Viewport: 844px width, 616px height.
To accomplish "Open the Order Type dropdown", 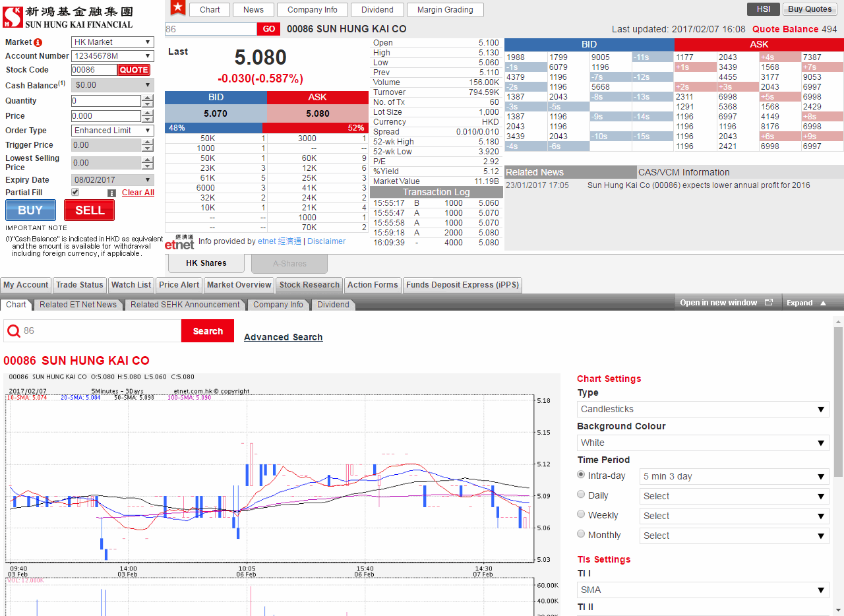I will pos(112,131).
